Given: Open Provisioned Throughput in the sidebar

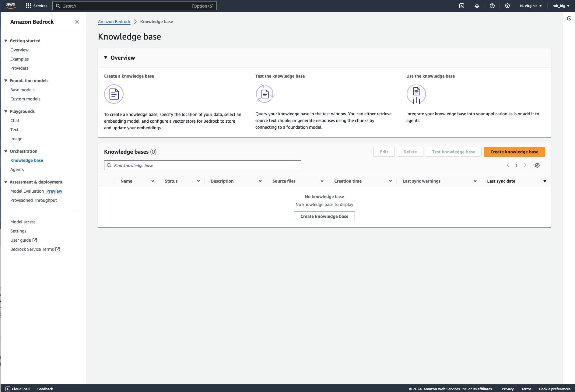Looking at the screenshot, I should click(x=33, y=200).
